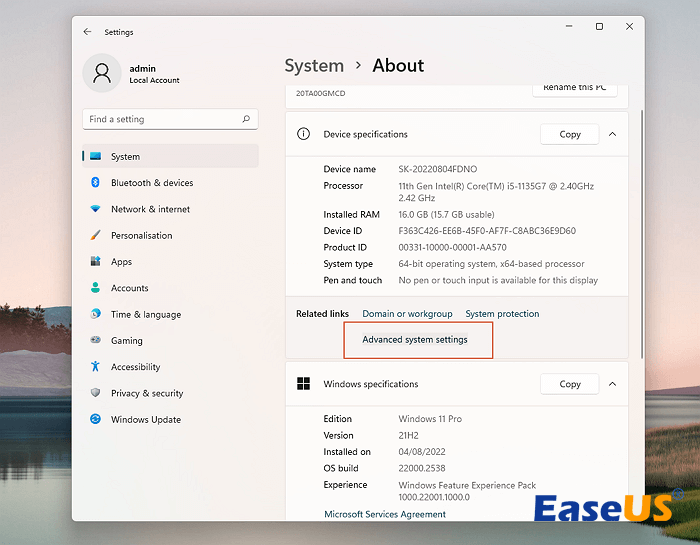Collapse the Windows specifications section
Screen dimensions: 700x545
612,384
